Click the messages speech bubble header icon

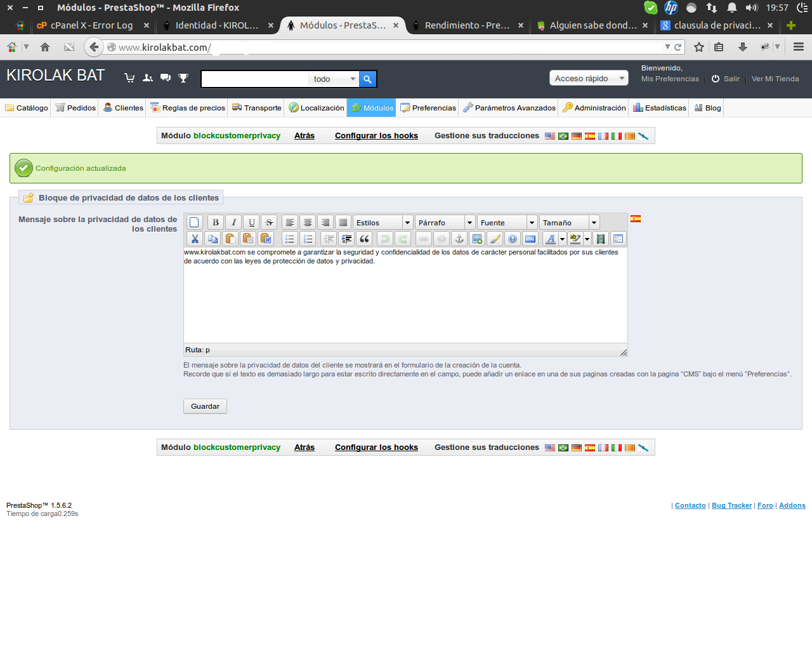point(166,77)
